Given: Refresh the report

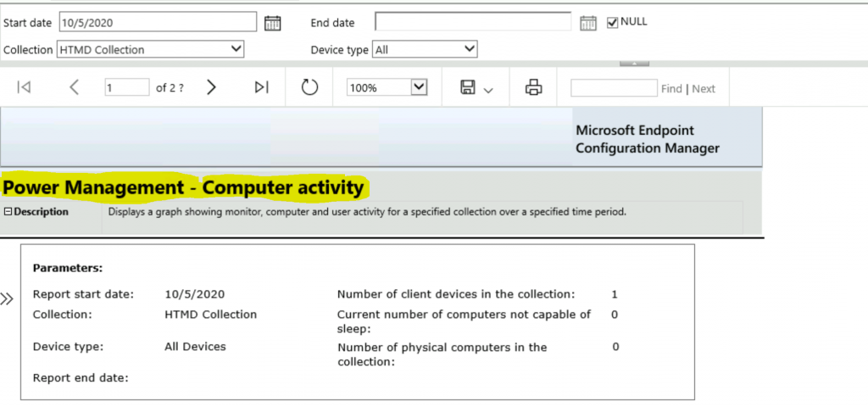Looking at the screenshot, I should click(309, 87).
